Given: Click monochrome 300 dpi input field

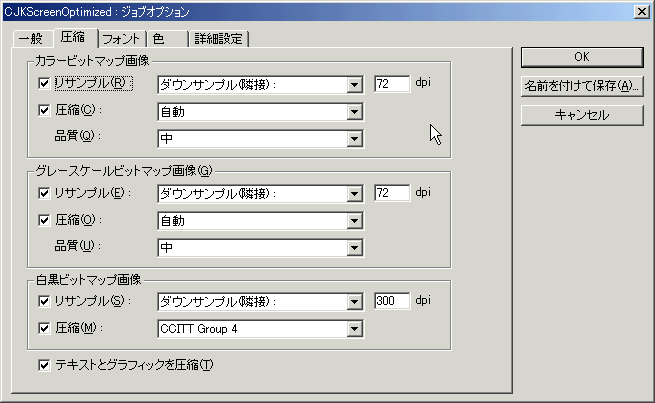Looking at the screenshot, I should tap(391, 300).
